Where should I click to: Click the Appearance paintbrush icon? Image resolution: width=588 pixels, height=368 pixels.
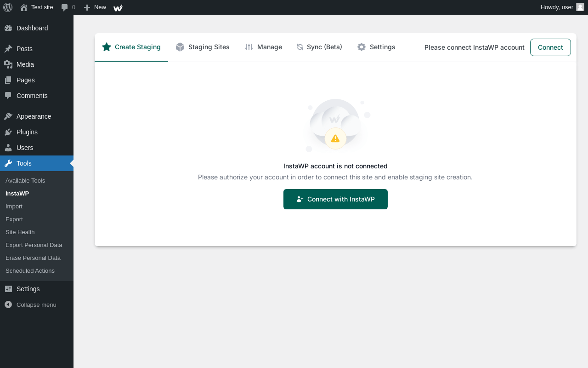[x=8, y=116]
